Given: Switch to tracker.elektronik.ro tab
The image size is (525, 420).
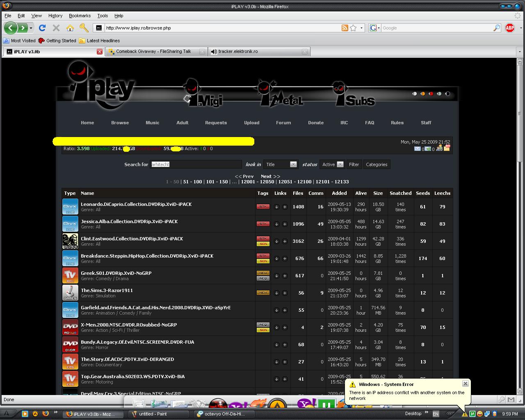Looking at the screenshot, I should tap(258, 52).
